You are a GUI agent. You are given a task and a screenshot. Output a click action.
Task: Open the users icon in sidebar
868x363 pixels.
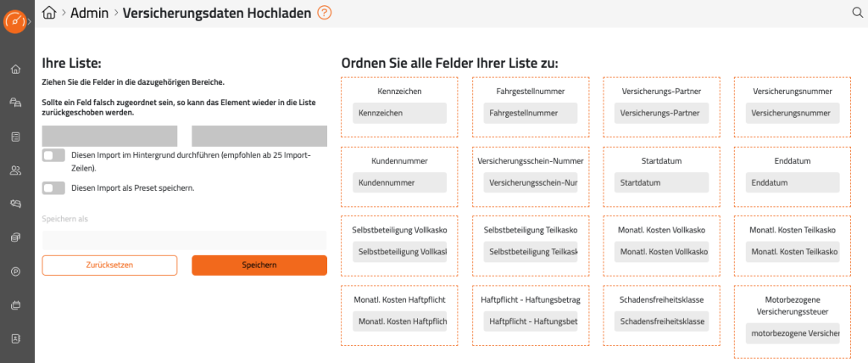tap(15, 170)
